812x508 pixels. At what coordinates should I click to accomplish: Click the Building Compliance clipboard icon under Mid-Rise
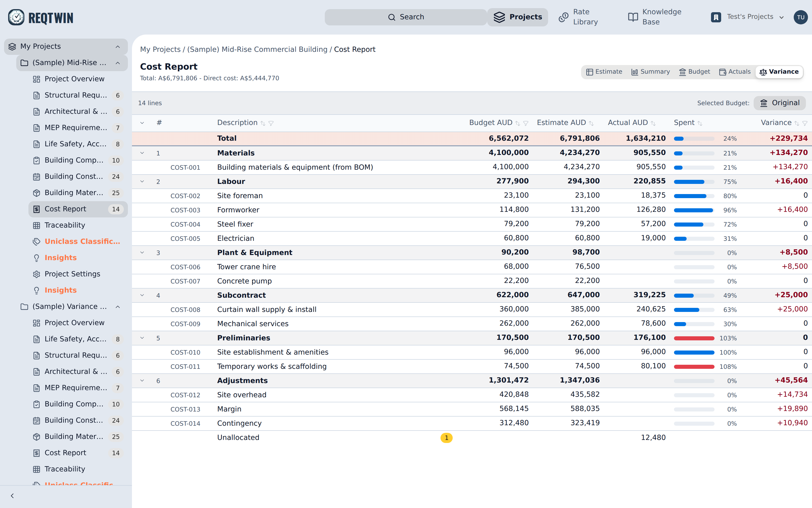37,160
